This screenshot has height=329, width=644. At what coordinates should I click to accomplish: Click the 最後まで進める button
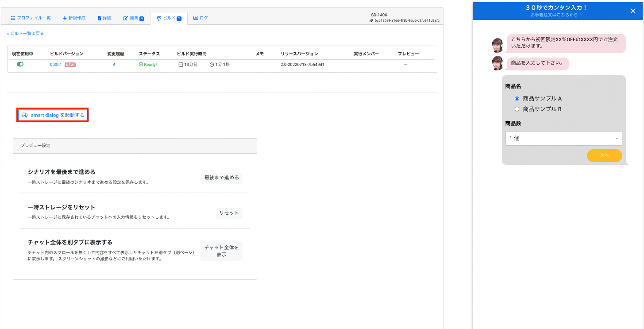(x=221, y=178)
